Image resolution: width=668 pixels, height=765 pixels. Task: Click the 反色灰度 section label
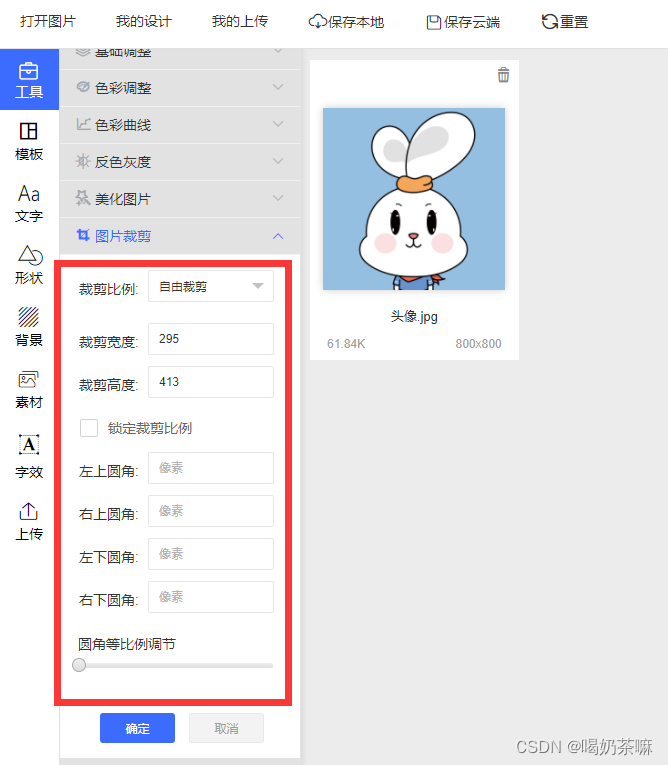tap(123, 162)
